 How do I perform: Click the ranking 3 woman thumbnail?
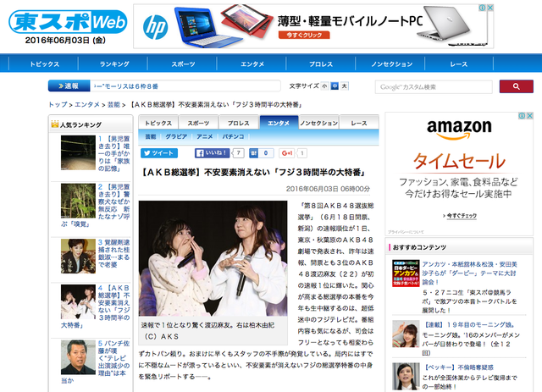pos(78,257)
